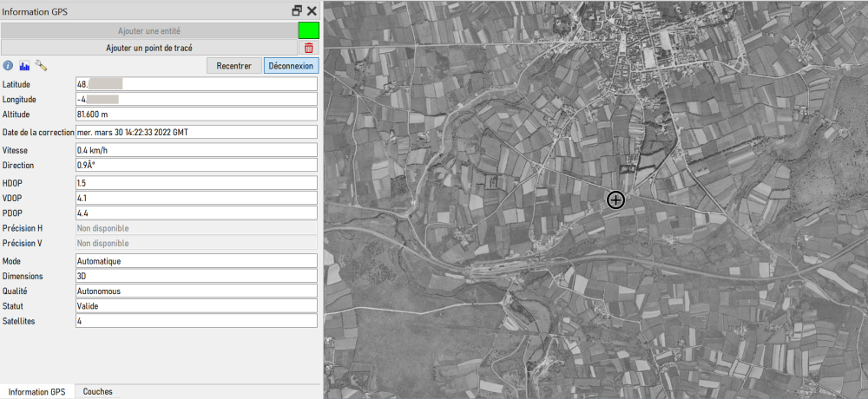868x399 pixels.
Task: Open the GPS position info view icon
Action: click(x=8, y=66)
